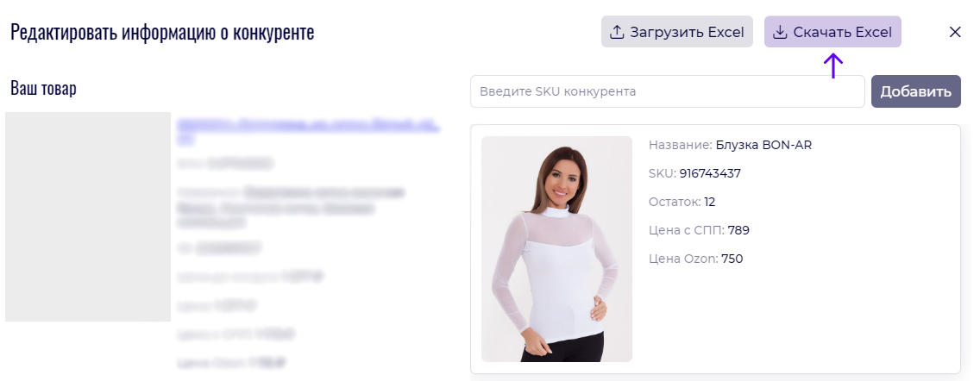The width and height of the screenshot is (980, 381).
Task: Click the Скачать Excel button label
Action: tap(843, 32)
